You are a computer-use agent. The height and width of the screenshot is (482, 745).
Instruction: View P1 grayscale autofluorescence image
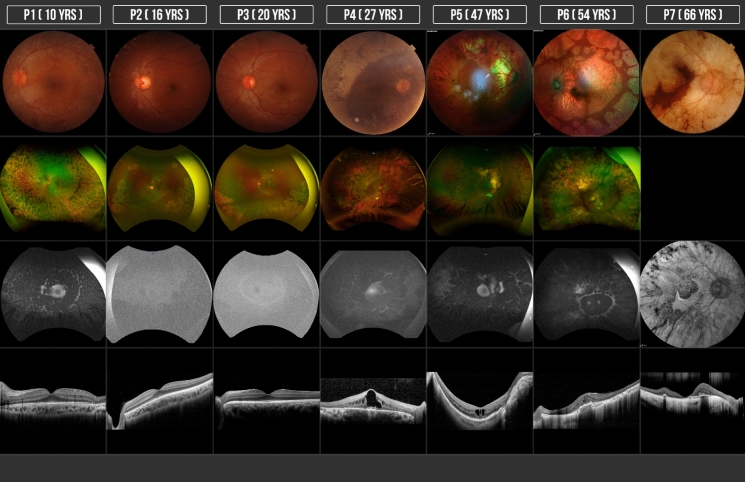53,293
